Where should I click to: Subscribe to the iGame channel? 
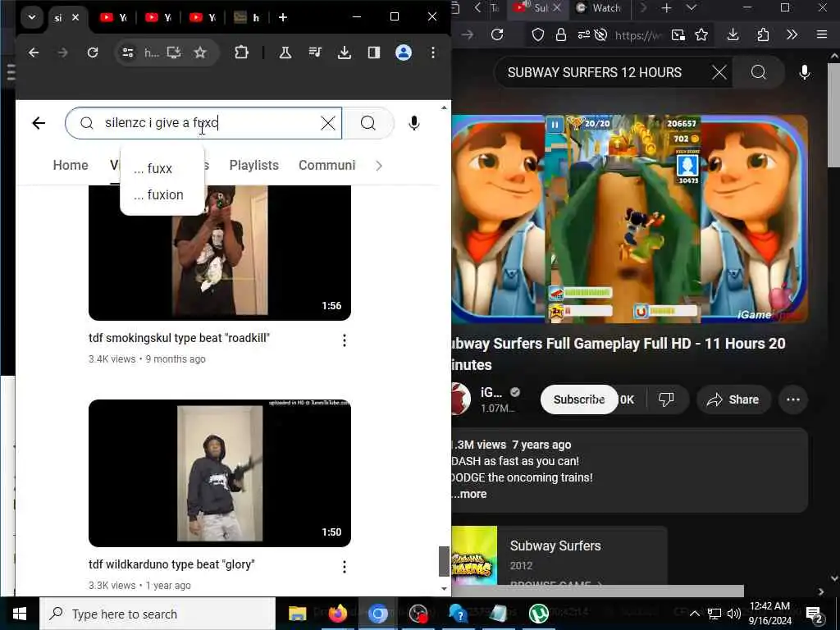click(579, 399)
